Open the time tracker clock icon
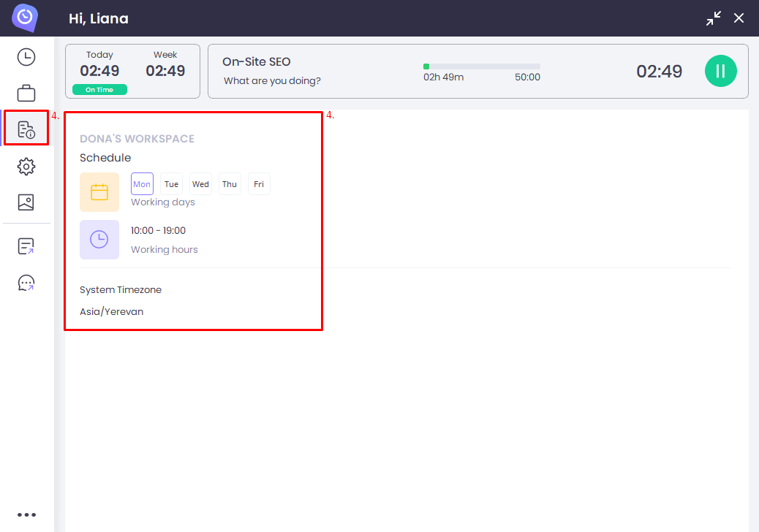759x532 pixels. 26,56
